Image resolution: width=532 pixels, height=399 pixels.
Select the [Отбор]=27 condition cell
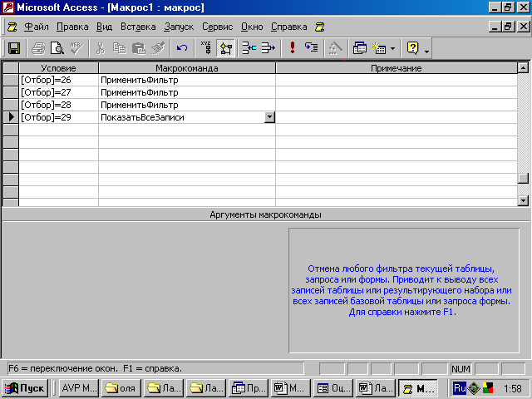[59, 92]
